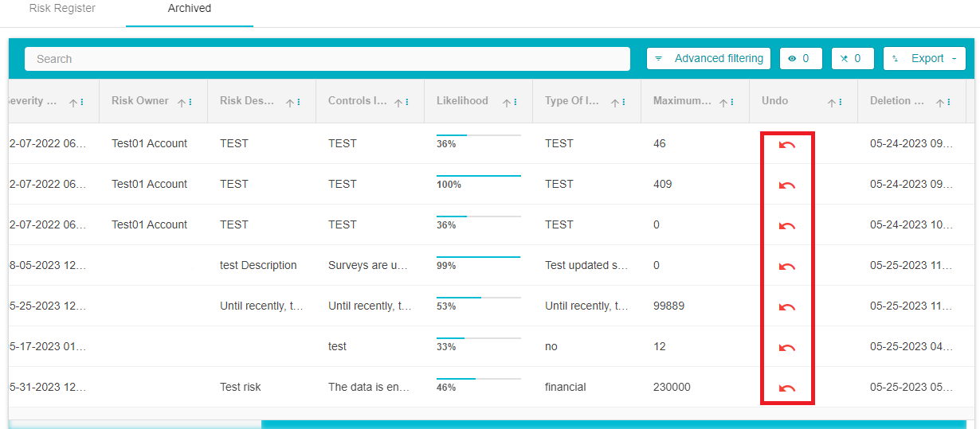Toggle the pinned columns counter button
The image size is (980, 429).
click(x=852, y=59)
